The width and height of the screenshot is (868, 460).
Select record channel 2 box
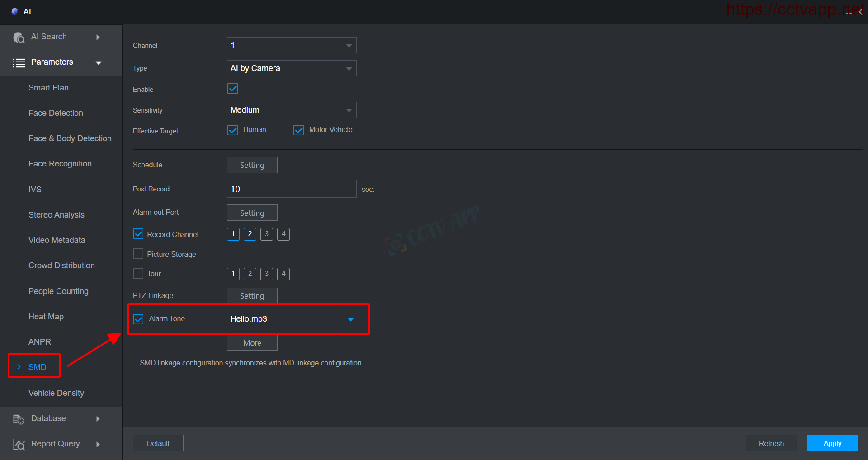250,234
